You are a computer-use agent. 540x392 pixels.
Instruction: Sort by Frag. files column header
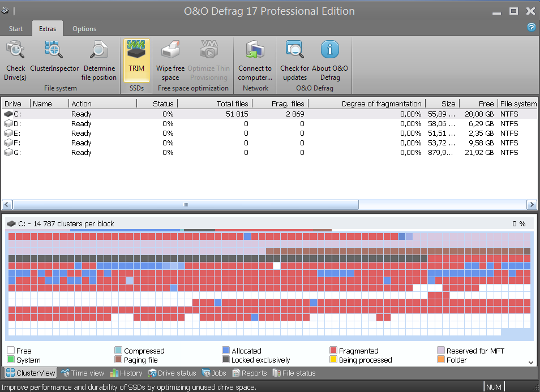280,104
